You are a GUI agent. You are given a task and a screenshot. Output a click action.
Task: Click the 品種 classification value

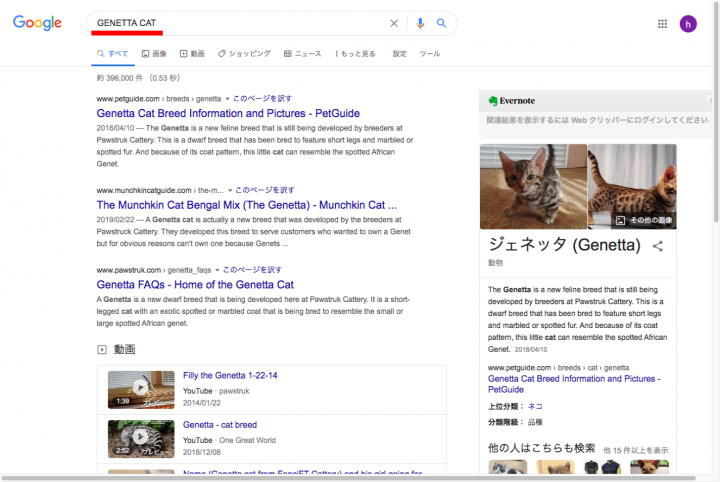535,422
